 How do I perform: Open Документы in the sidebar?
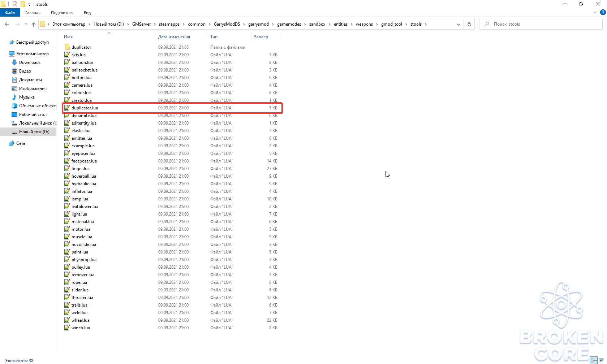click(30, 80)
